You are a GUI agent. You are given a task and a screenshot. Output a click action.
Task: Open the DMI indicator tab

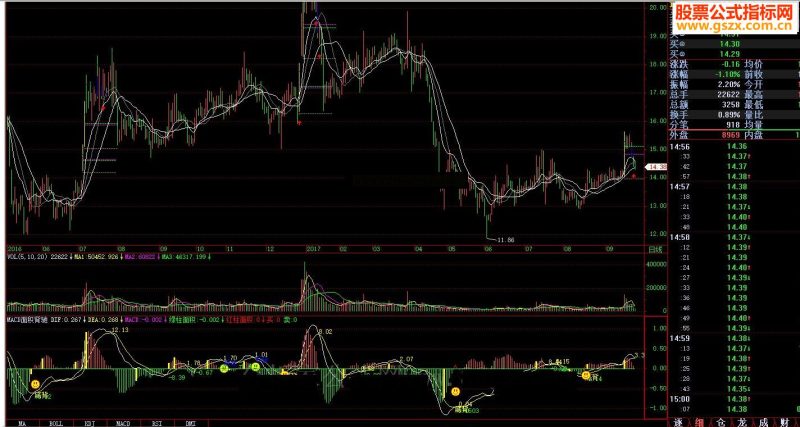click(x=191, y=423)
